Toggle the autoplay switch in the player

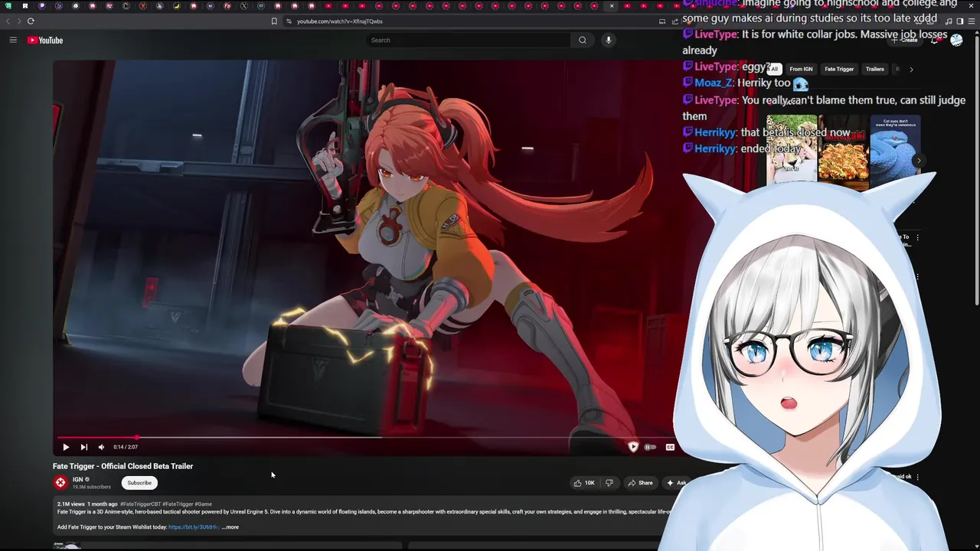pos(650,447)
